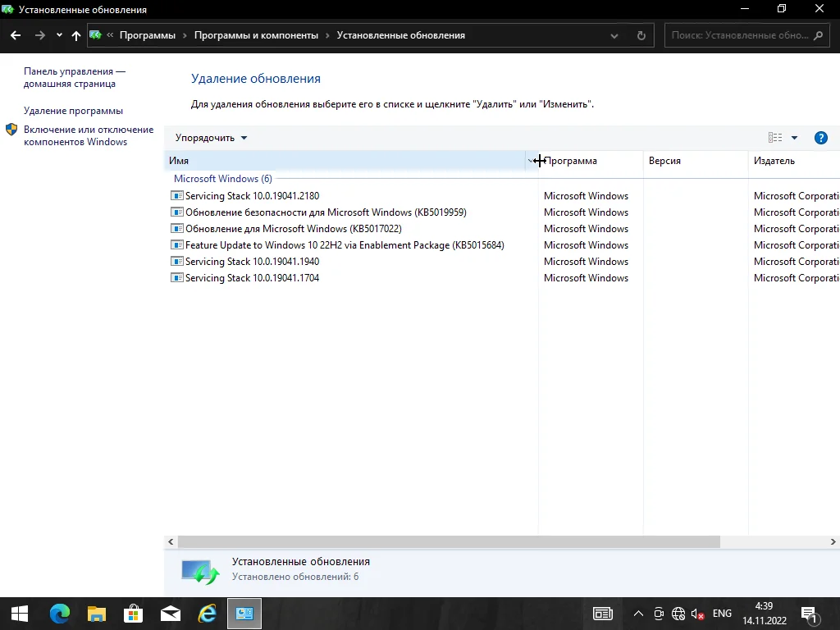Collapse the Microsoft Windows (6) group
Image resolution: width=840 pixels, height=630 pixels.
(x=223, y=178)
